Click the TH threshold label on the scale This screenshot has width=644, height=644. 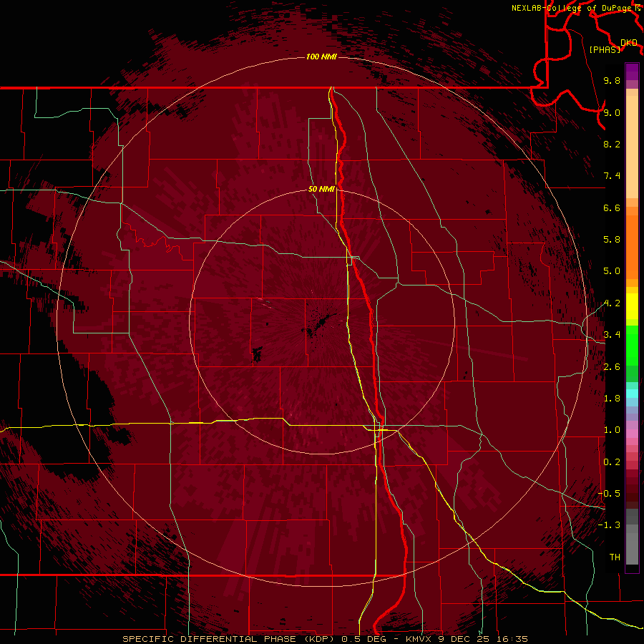tap(615, 557)
